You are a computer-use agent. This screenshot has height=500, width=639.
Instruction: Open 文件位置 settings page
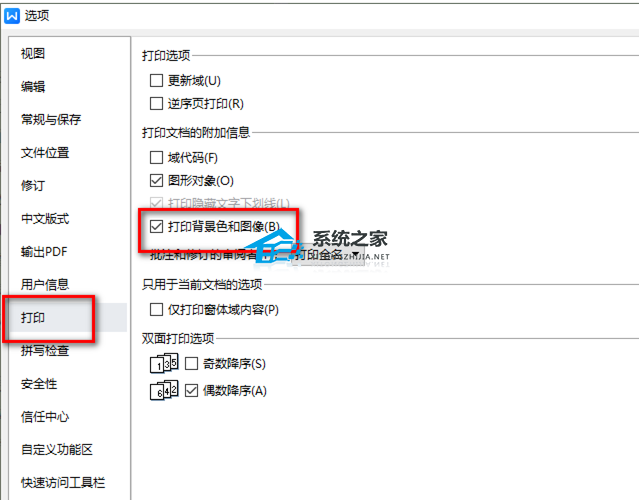tap(45, 152)
